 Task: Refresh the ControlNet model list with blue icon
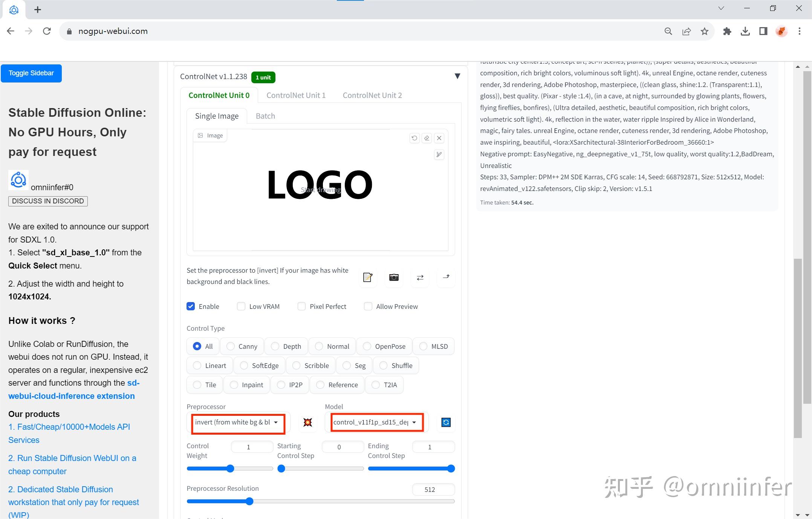coord(446,422)
